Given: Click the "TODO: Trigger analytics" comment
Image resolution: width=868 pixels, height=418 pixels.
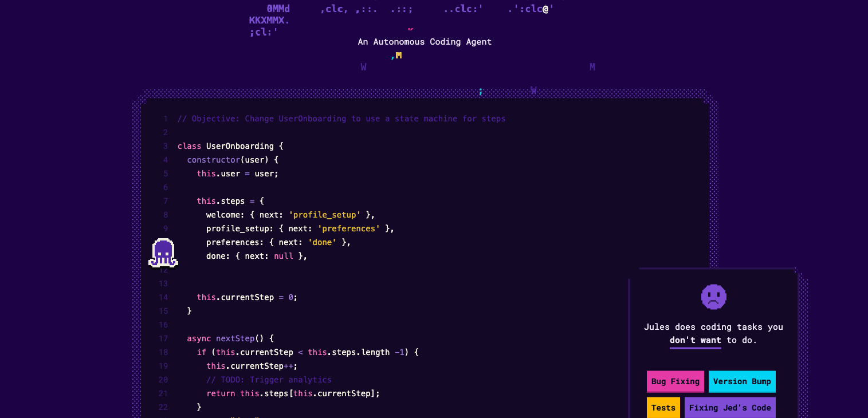Looking at the screenshot, I should tap(269, 380).
